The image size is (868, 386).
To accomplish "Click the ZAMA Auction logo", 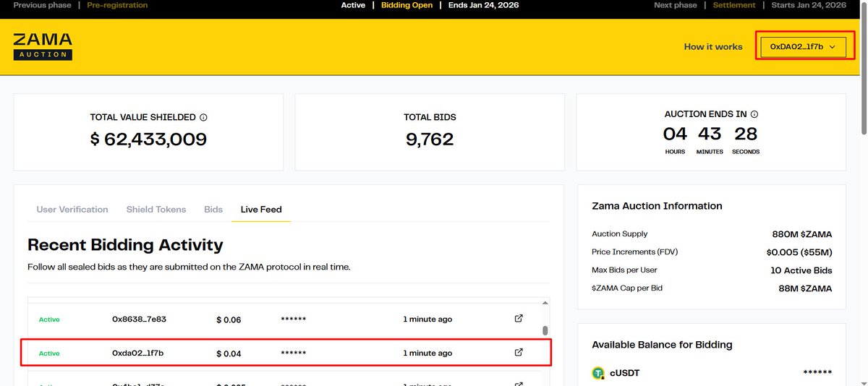I will tap(43, 46).
